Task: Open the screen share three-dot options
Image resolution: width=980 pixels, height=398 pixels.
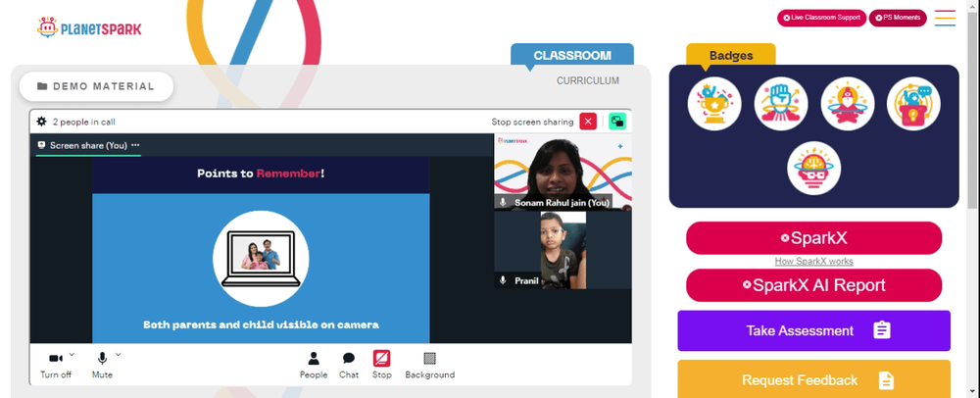Action: tap(135, 145)
